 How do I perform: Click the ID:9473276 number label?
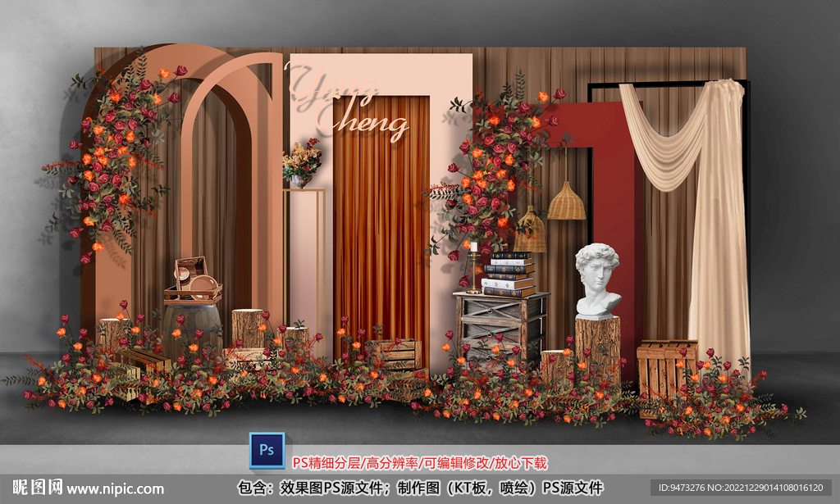pos(741,488)
